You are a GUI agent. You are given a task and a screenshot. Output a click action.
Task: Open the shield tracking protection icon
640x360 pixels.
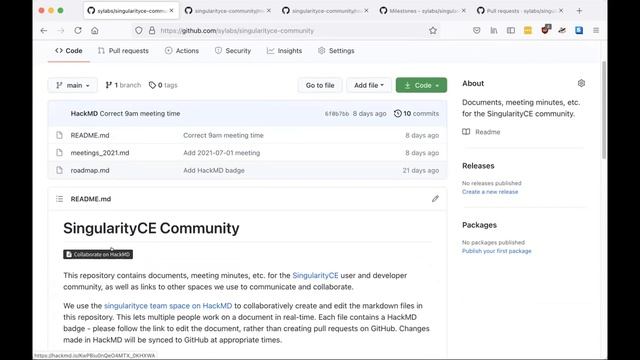[139, 31]
